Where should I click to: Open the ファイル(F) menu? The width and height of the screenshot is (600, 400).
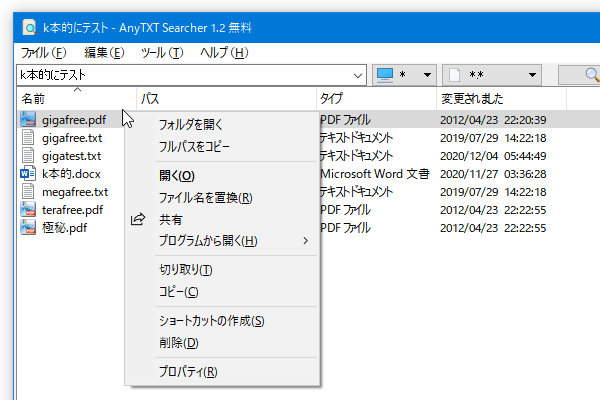[x=43, y=52]
